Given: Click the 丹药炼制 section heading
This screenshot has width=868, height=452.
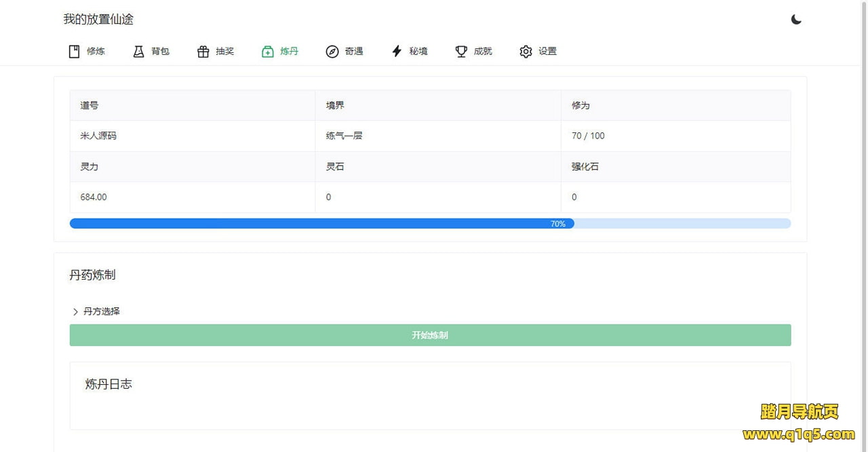Looking at the screenshot, I should (92, 275).
